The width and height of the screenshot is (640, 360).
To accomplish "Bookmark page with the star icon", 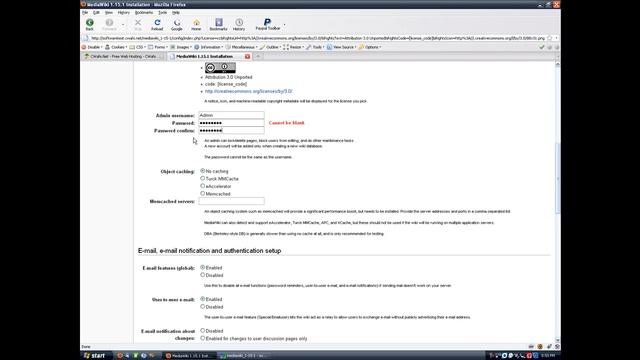I will click(549, 38).
